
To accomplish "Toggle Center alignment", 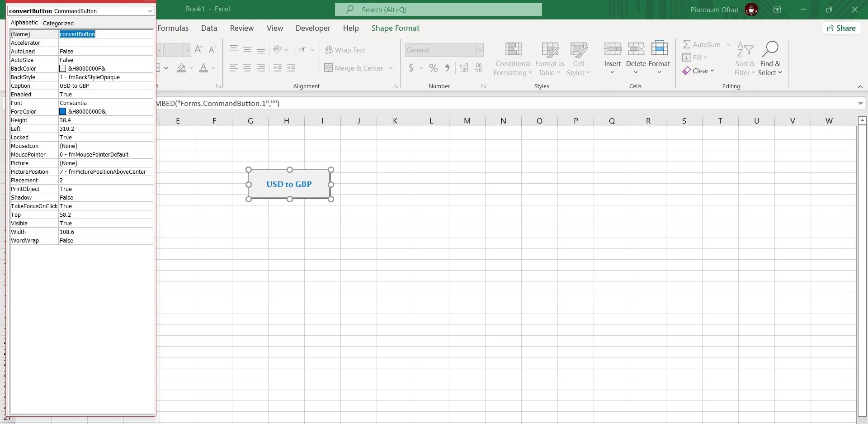I will coord(247,68).
